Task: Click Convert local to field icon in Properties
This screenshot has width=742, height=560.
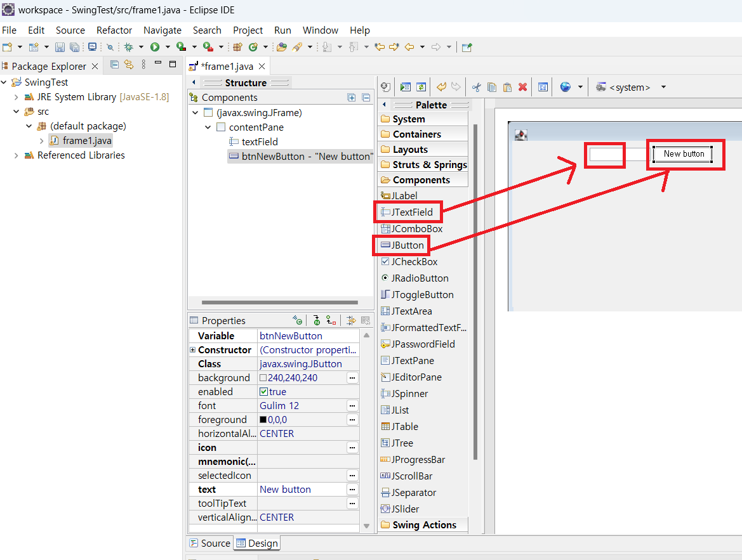Action: [331, 321]
